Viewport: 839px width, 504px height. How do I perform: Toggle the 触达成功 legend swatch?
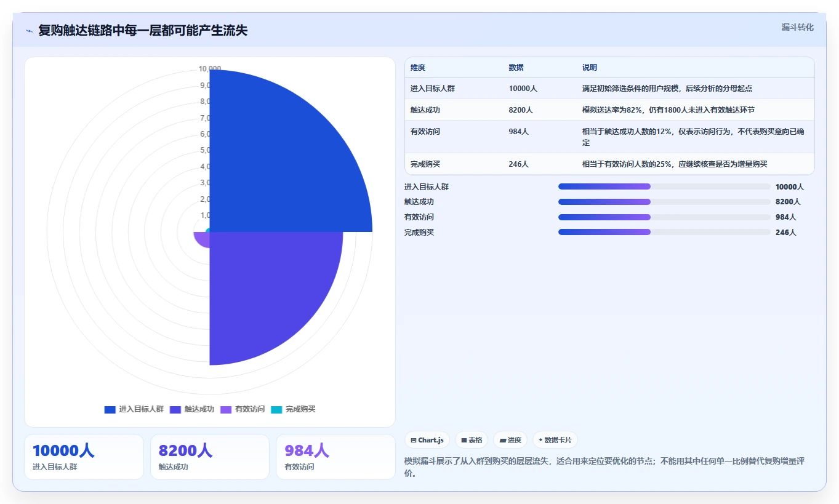pyautogui.click(x=175, y=409)
